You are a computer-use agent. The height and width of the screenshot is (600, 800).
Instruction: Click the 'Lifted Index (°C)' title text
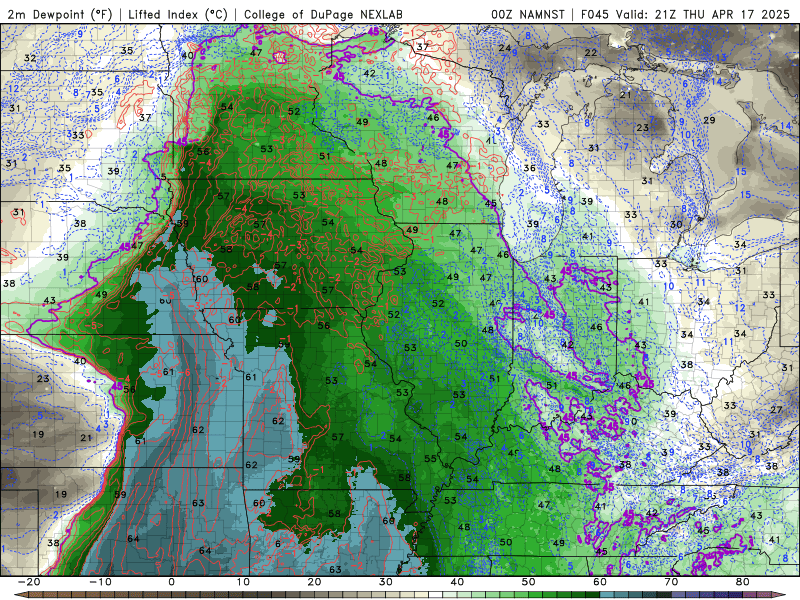pos(178,14)
